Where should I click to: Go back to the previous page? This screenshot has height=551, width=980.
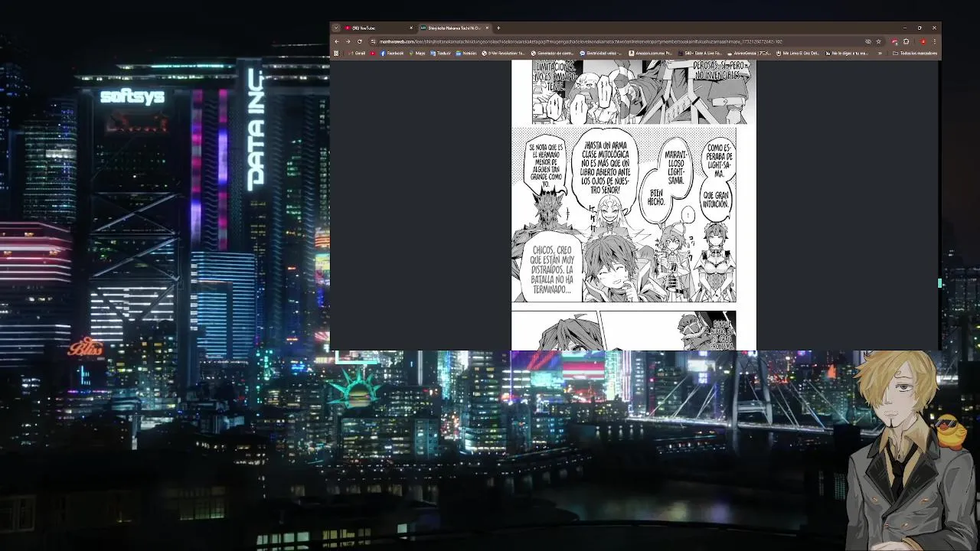(x=336, y=41)
